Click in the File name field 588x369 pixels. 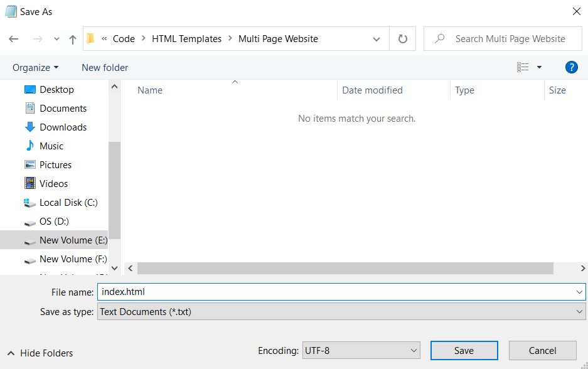coord(336,292)
